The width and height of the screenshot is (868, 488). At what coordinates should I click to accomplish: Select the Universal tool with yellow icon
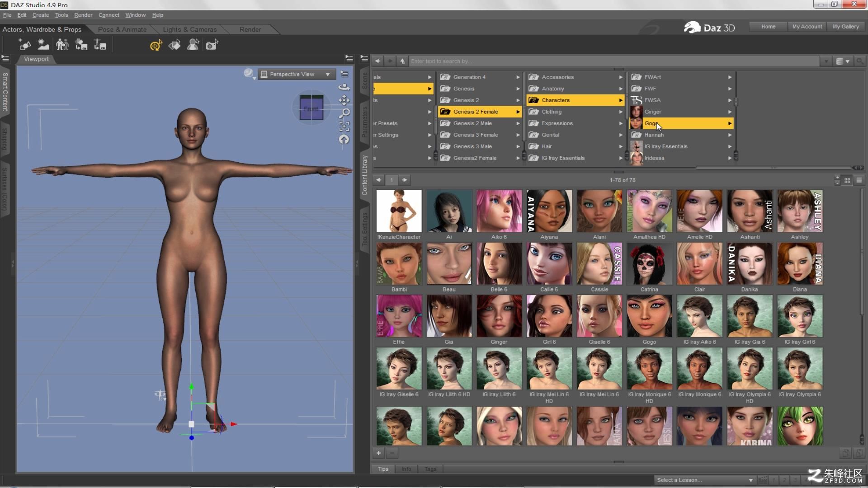(x=156, y=45)
